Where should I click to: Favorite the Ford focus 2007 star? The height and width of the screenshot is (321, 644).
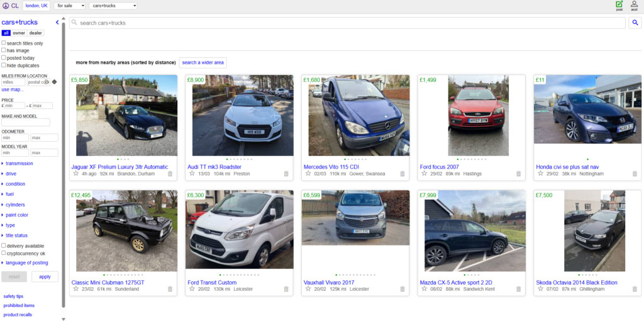coord(425,174)
